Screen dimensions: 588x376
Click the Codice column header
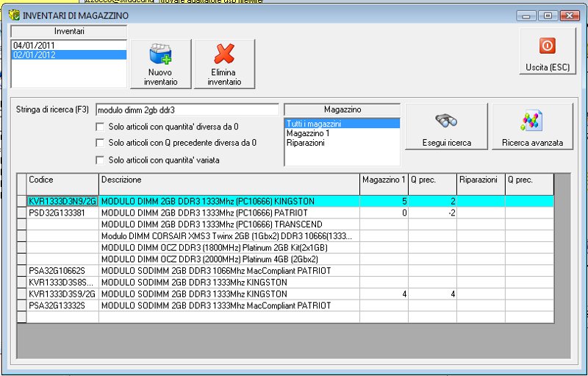click(62, 184)
